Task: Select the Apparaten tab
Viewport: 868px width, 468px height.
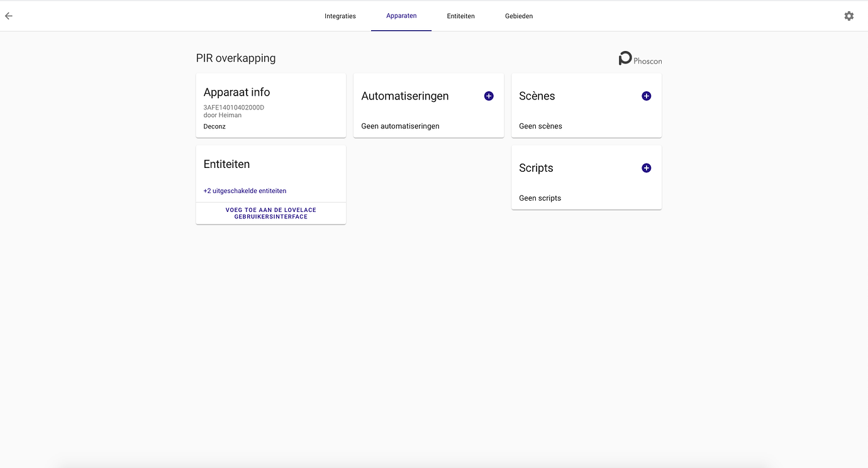Action: [x=401, y=16]
